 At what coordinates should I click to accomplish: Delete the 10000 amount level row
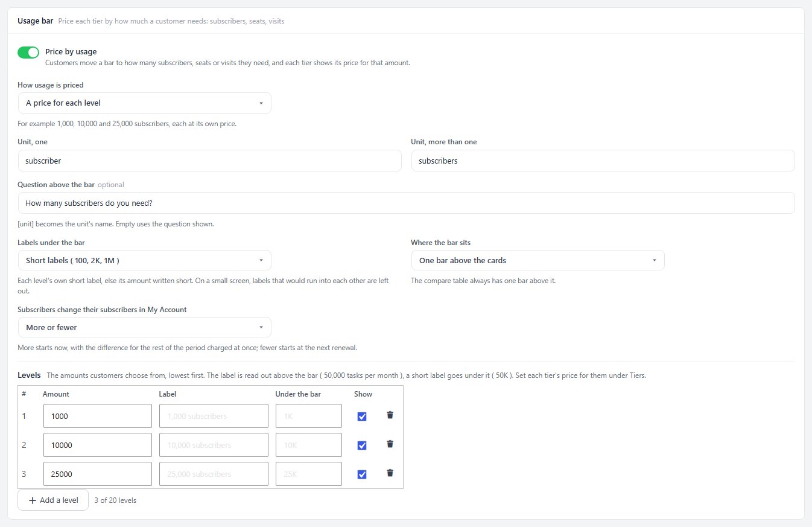[x=390, y=444]
